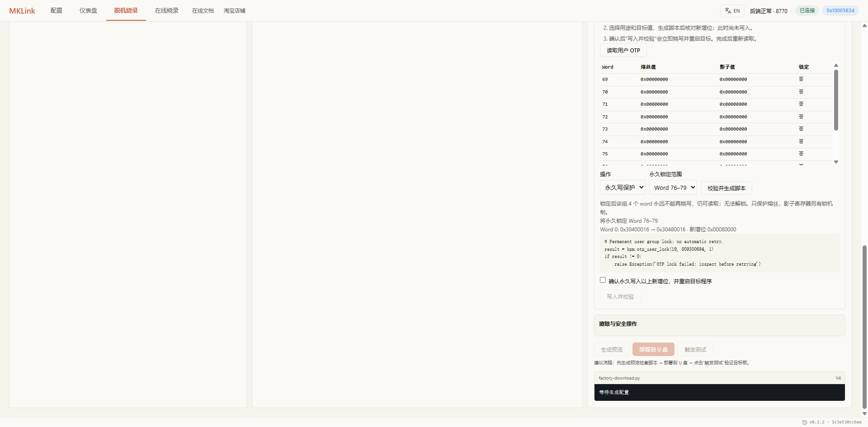Click the 等待生成配置 console output
868x427 pixels.
720,392
